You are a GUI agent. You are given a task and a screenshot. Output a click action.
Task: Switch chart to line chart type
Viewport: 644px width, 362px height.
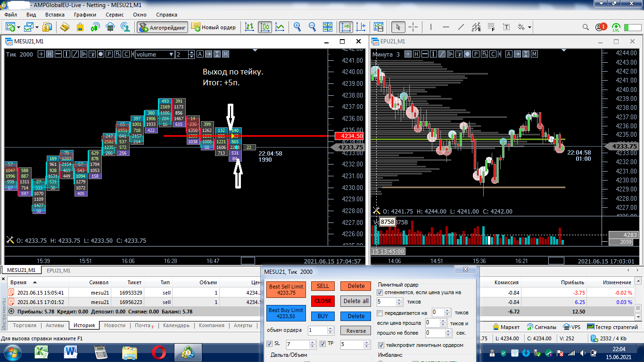280,27
